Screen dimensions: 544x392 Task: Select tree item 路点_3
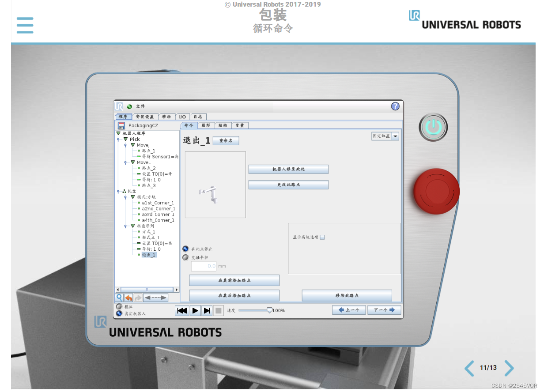(149, 185)
